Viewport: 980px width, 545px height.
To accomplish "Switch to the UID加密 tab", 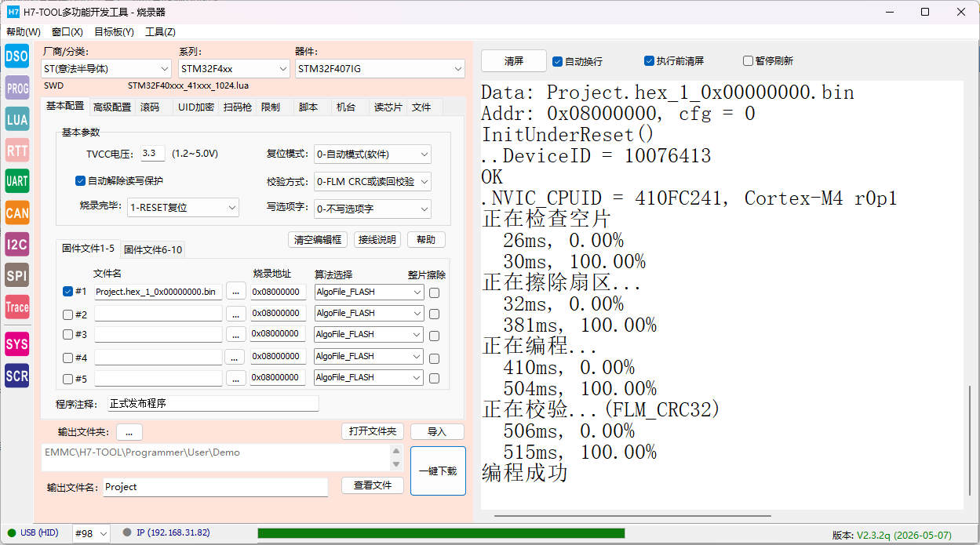I will point(196,107).
